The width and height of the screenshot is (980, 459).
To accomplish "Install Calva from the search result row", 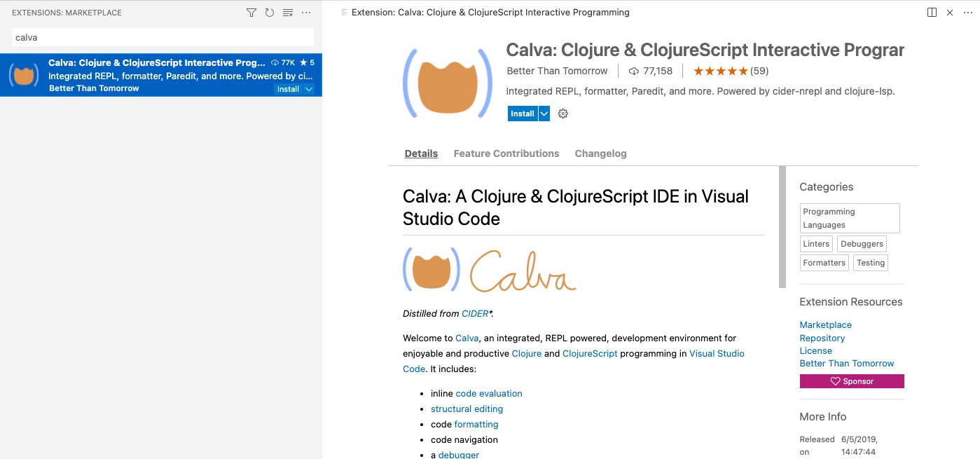I will tap(288, 89).
